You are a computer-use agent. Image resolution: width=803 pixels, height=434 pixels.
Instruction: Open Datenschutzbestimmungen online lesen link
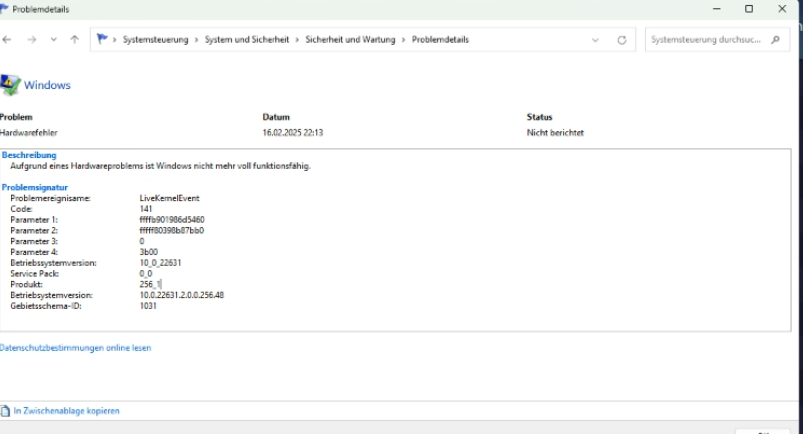(75, 348)
